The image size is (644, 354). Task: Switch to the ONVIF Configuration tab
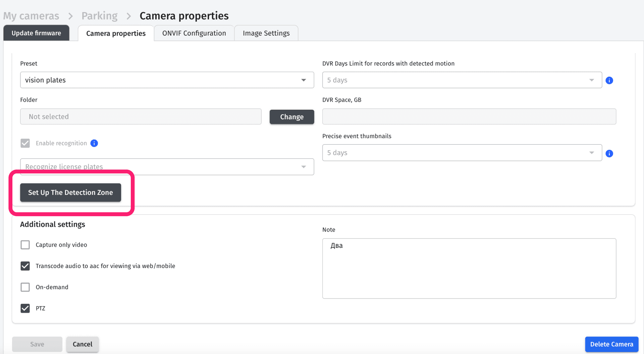[x=194, y=33]
